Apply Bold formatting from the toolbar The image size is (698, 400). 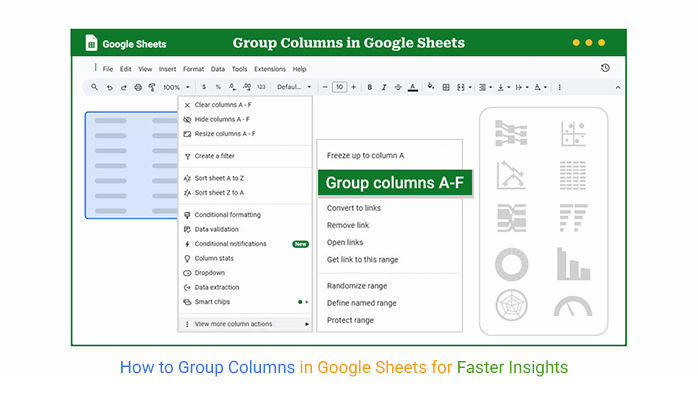point(369,88)
